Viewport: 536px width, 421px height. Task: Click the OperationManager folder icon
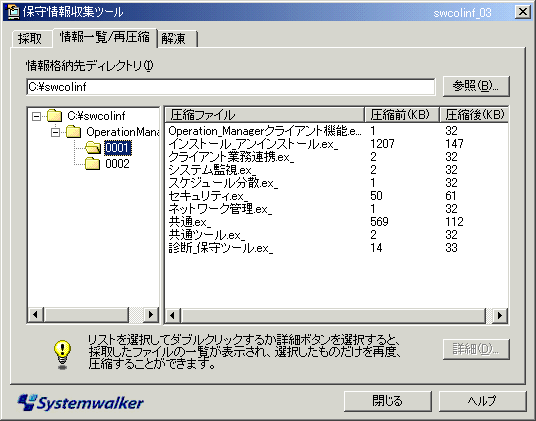73,132
